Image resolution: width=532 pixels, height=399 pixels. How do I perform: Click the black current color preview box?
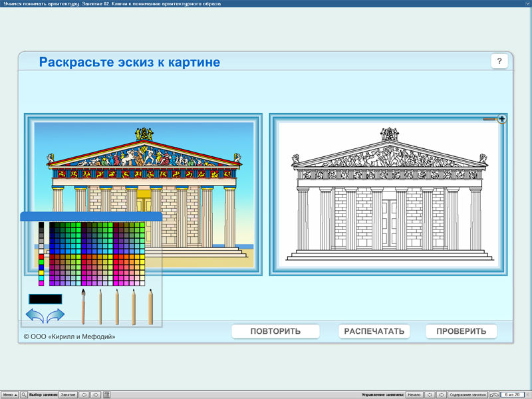(x=45, y=299)
